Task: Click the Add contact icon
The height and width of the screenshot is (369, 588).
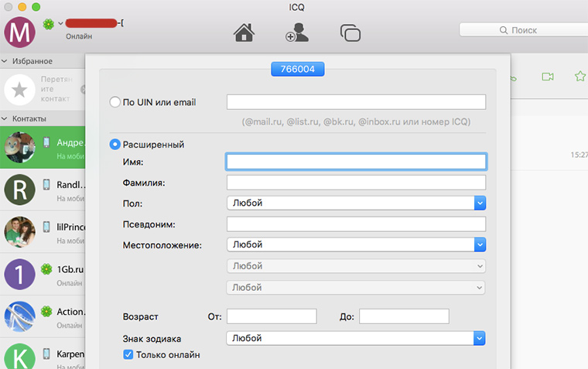Action: (x=296, y=32)
